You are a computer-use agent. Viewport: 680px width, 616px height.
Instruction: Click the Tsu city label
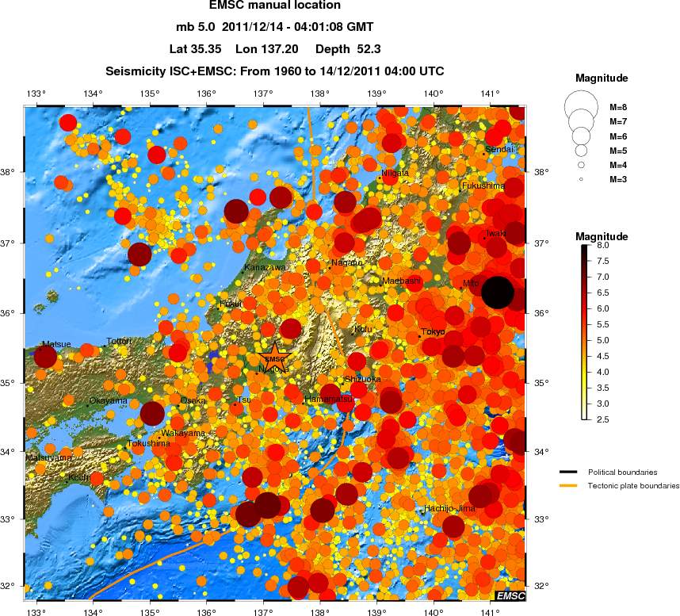tap(244, 400)
